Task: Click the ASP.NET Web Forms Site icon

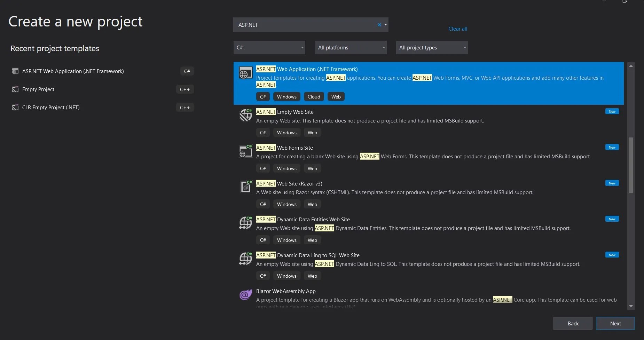Action: coord(245,151)
